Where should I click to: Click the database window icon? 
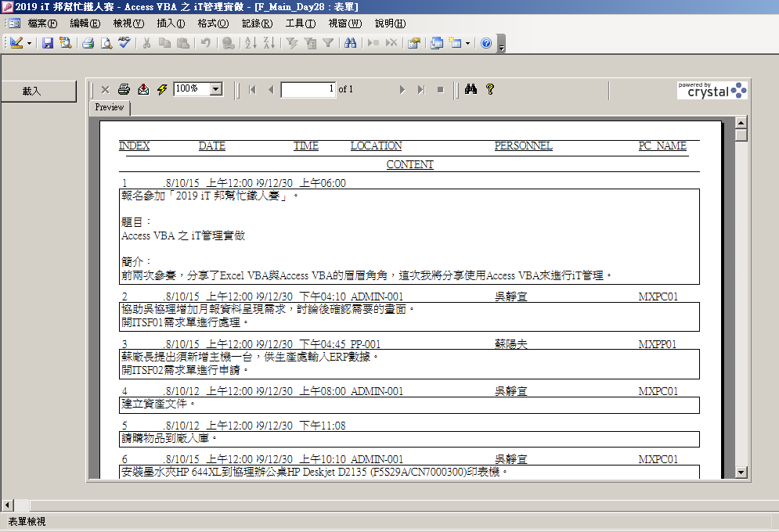point(437,43)
